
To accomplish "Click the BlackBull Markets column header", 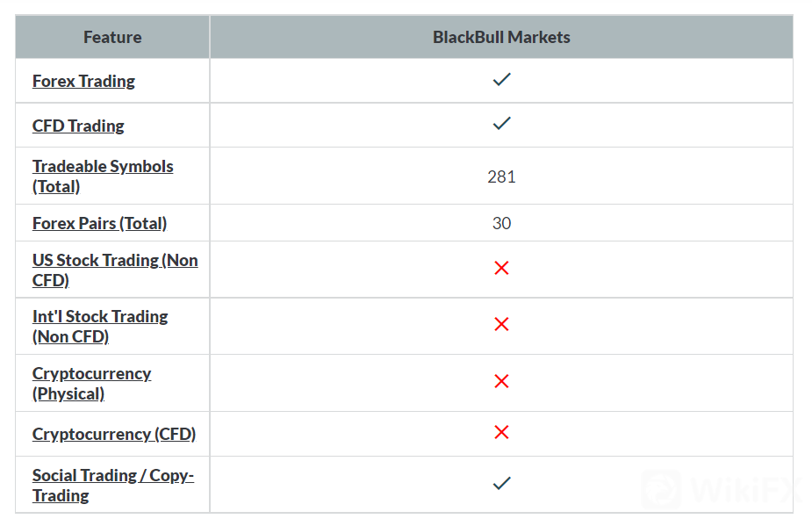I will (501, 37).
